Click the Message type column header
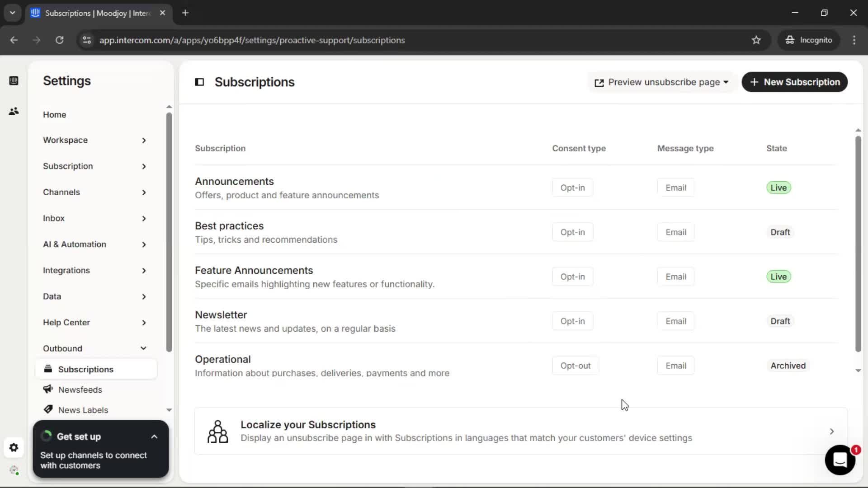 685,148
